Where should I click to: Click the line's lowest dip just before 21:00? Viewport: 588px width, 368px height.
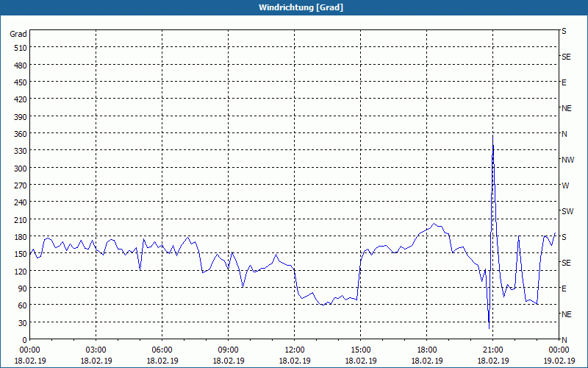coord(489,325)
